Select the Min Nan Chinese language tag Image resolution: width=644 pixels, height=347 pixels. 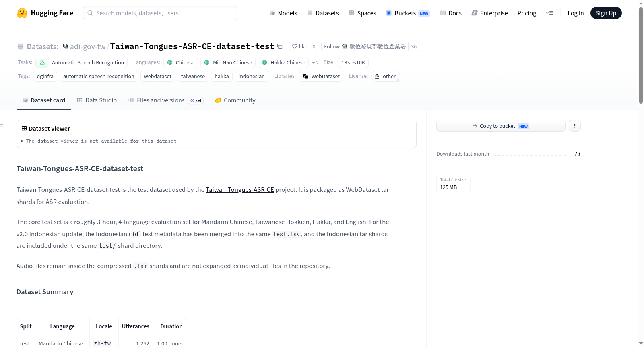coord(228,62)
